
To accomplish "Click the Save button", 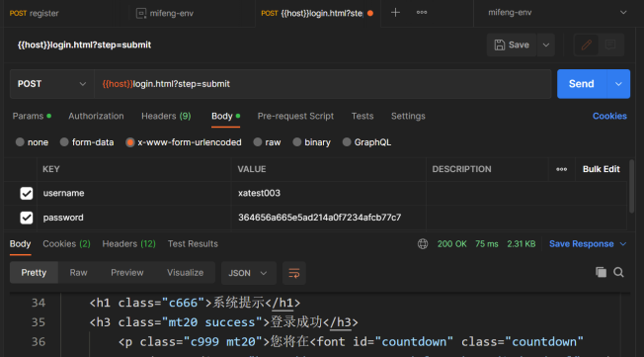I will [x=512, y=45].
